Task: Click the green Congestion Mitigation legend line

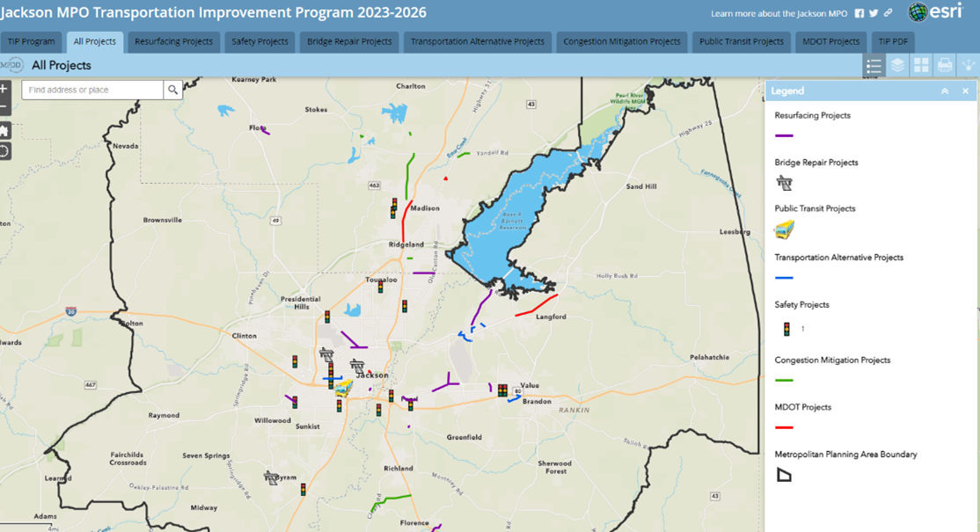Action: [x=784, y=380]
